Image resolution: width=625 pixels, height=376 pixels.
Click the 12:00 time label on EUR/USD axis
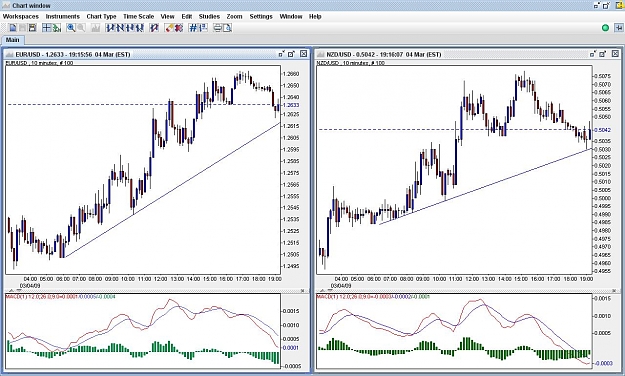161,279
